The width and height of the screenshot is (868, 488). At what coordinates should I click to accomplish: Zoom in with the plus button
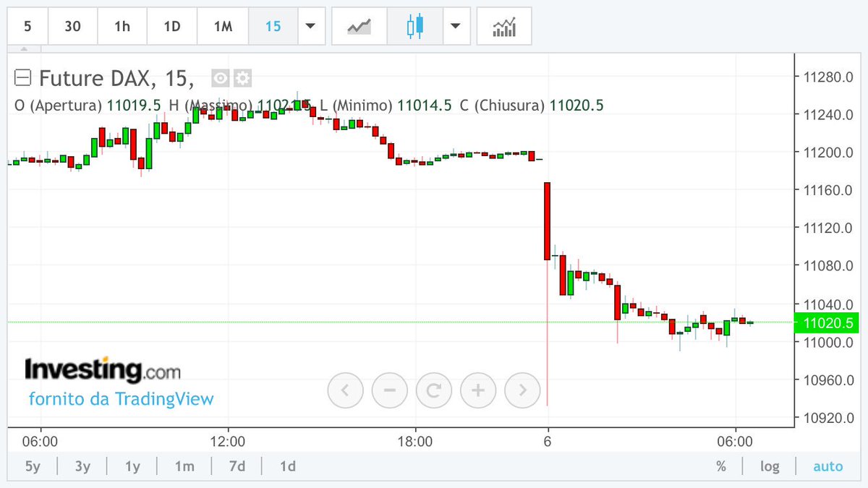477,391
